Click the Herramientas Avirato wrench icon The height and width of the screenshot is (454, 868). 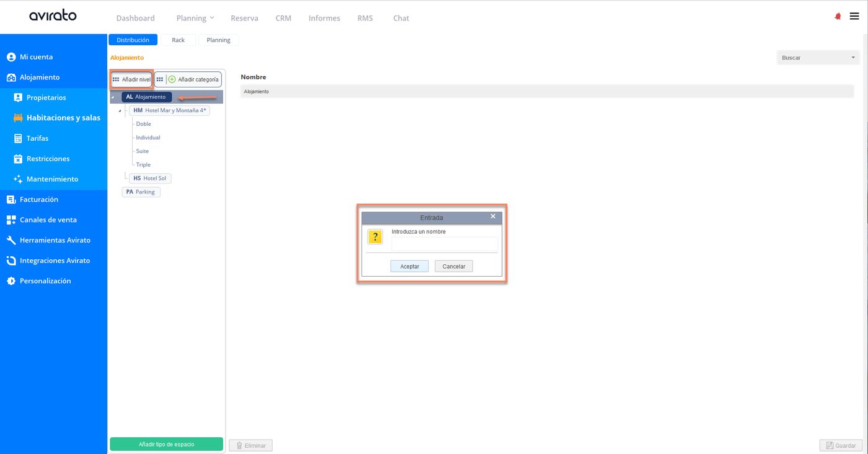(11, 241)
